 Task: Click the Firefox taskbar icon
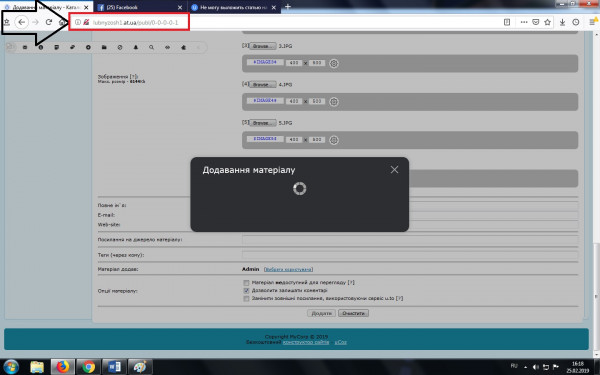click(x=62, y=367)
